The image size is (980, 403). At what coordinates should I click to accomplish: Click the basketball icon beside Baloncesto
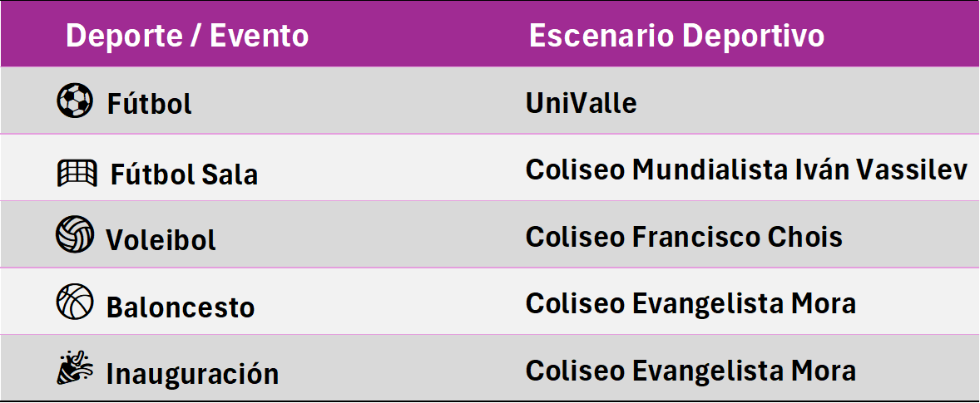[74, 302]
